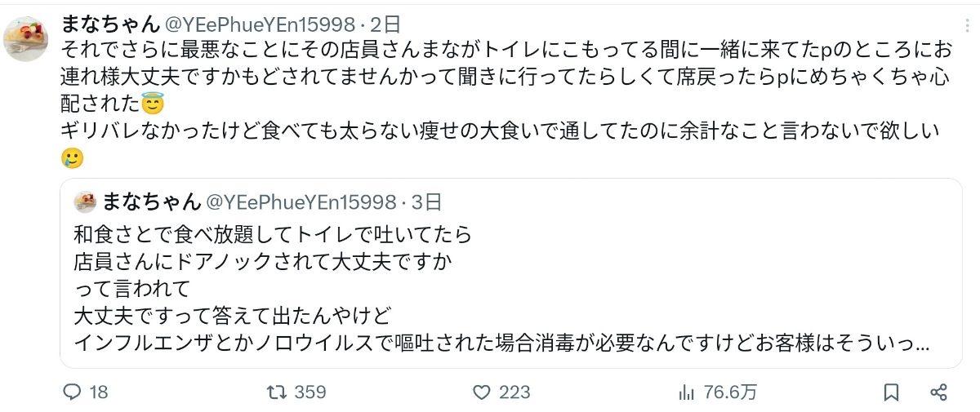This screenshot has width=980, height=412.
Task: Click the reply speech bubble icon
Action: [73, 392]
